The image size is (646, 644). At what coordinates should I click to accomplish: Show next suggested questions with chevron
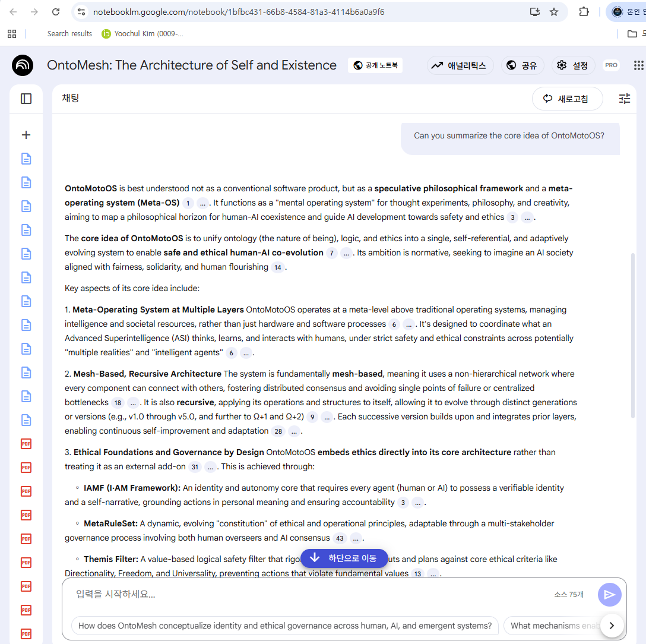pos(612,626)
